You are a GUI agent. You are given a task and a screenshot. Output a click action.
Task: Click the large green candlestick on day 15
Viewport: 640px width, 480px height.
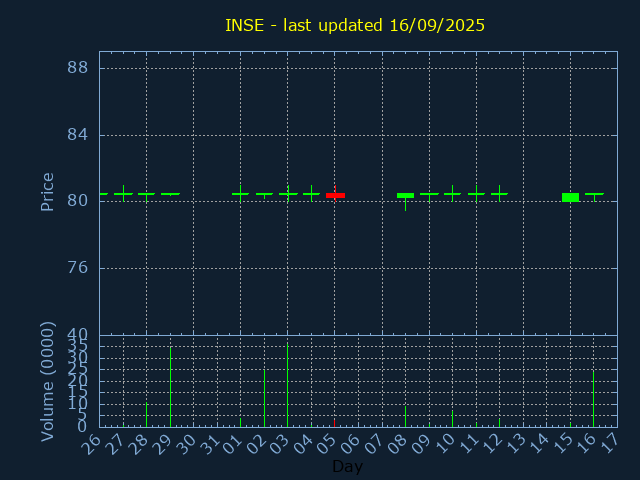(x=570, y=197)
